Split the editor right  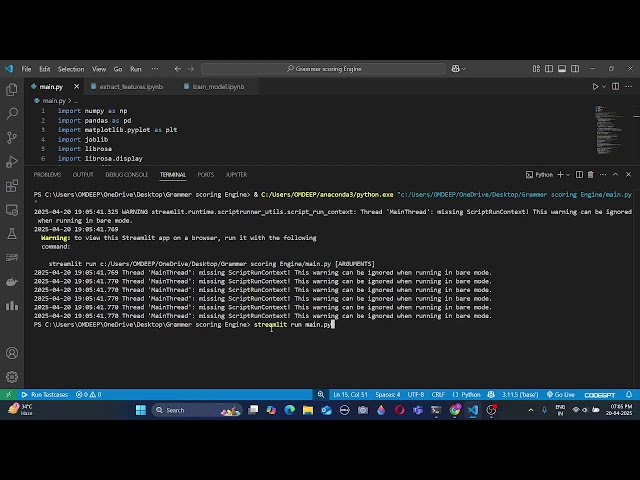[616, 86]
